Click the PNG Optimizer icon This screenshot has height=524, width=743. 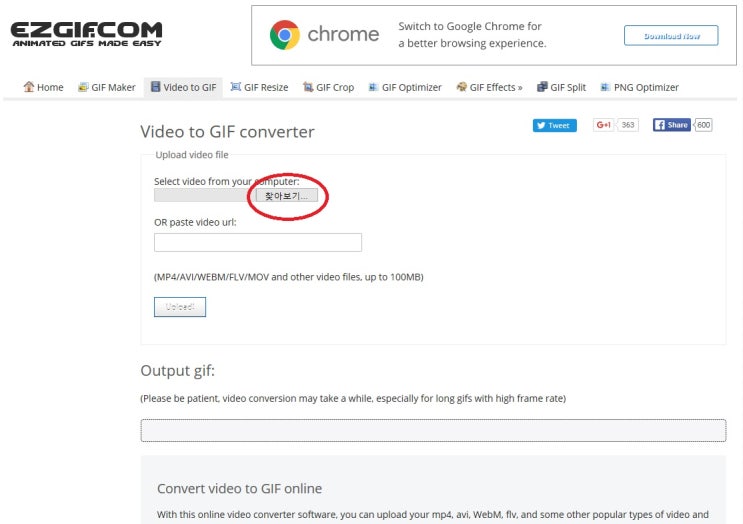click(x=605, y=87)
